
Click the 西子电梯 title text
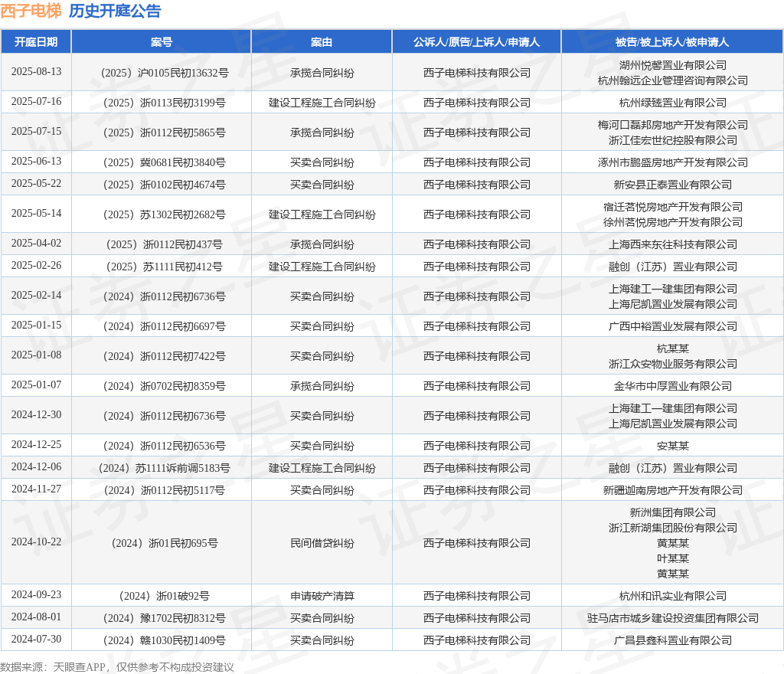[x=31, y=11]
